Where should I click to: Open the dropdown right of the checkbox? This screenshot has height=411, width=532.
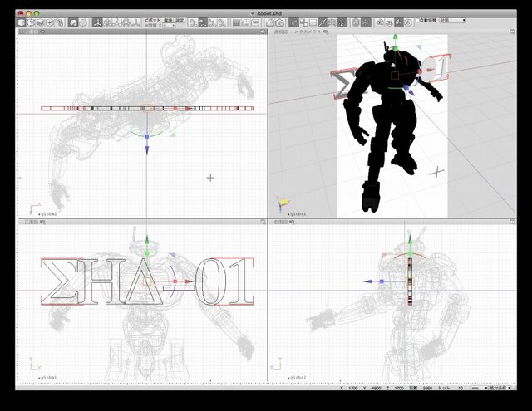click(x=452, y=20)
